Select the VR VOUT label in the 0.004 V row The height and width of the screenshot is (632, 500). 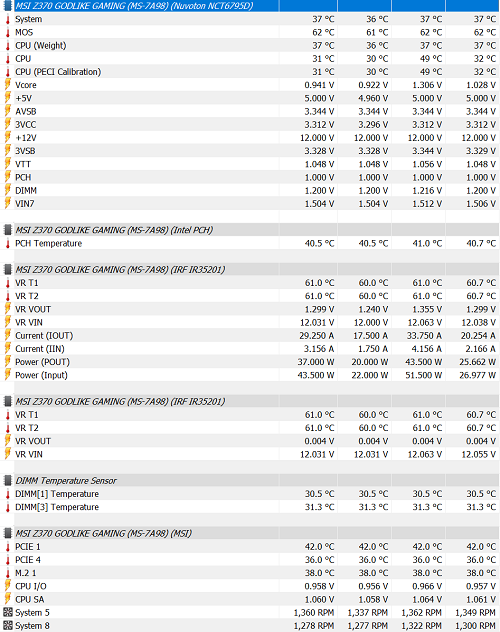[x=33, y=441]
